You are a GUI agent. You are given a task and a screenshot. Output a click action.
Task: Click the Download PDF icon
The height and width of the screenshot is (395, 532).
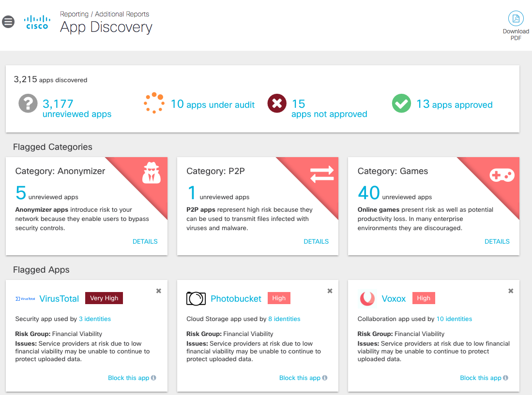(516, 19)
